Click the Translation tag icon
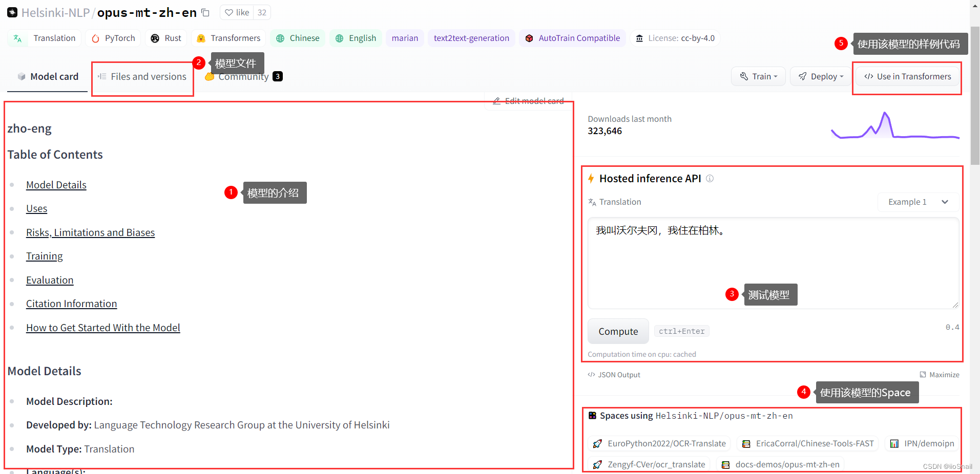The image size is (980, 474). pyautogui.click(x=18, y=38)
